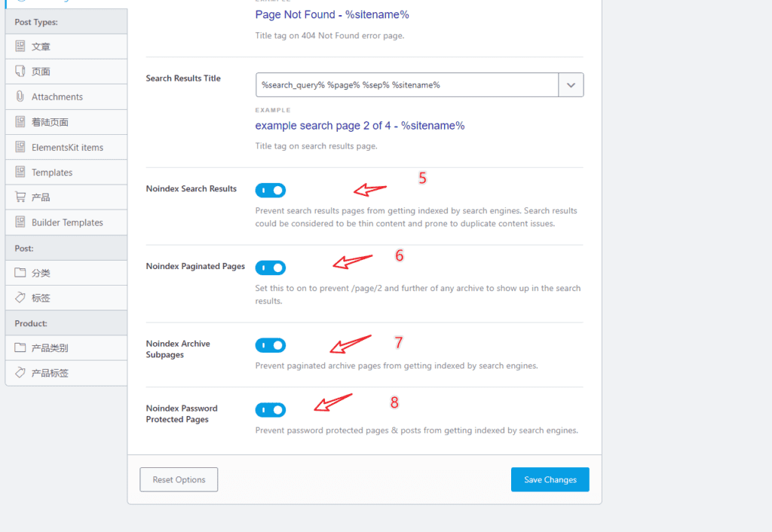Click into Search Results Title field
The height and width of the screenshot is (532, 772).
pyautogui.click(x=407, y=85)
